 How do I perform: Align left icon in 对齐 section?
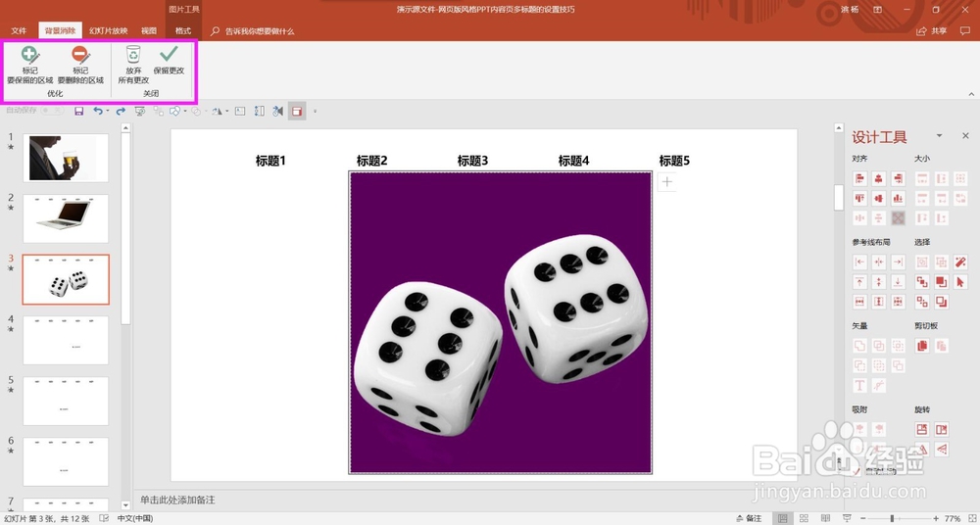click(x=860, y=178)
